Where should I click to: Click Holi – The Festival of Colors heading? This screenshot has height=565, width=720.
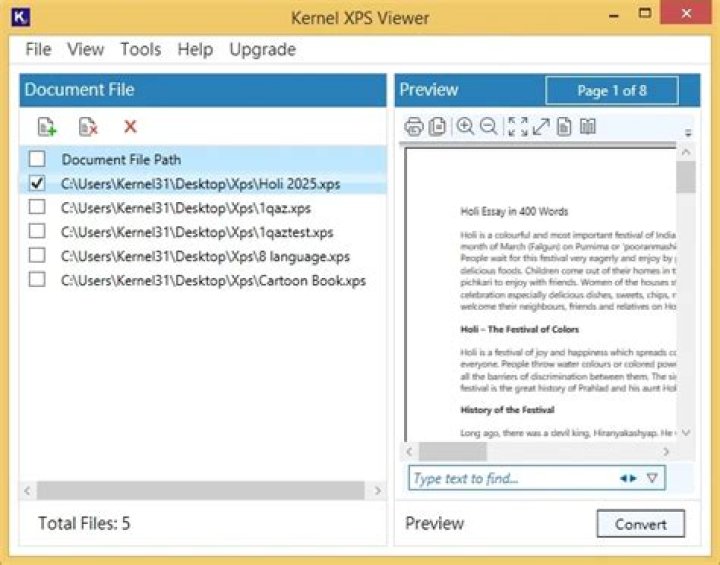click(519, 329)
